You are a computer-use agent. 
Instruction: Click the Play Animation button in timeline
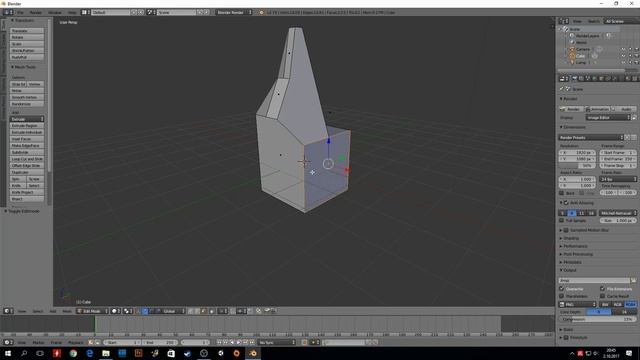tap(239, 342)
